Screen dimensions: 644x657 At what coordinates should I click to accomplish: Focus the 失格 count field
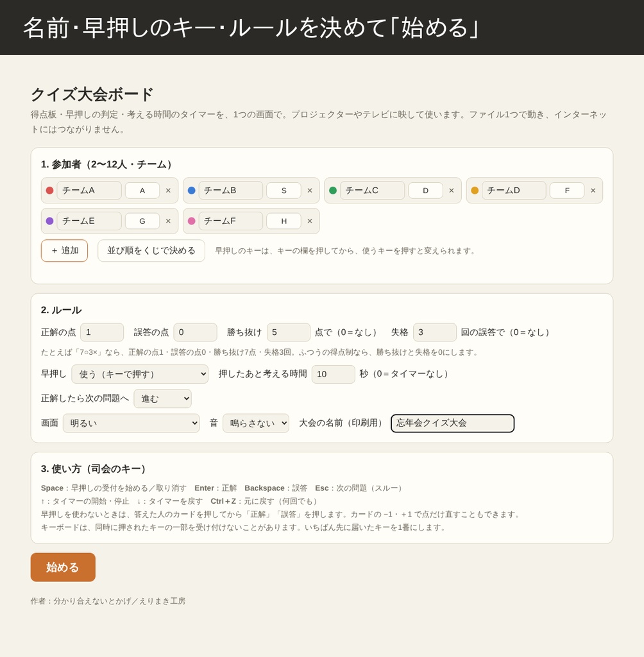tap(435, 332)
